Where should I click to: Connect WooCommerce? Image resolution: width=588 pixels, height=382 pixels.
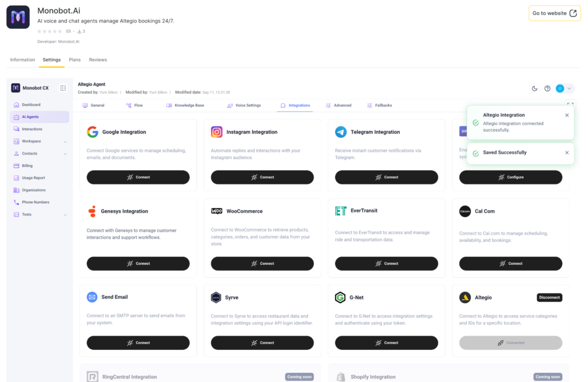point(262,264)
